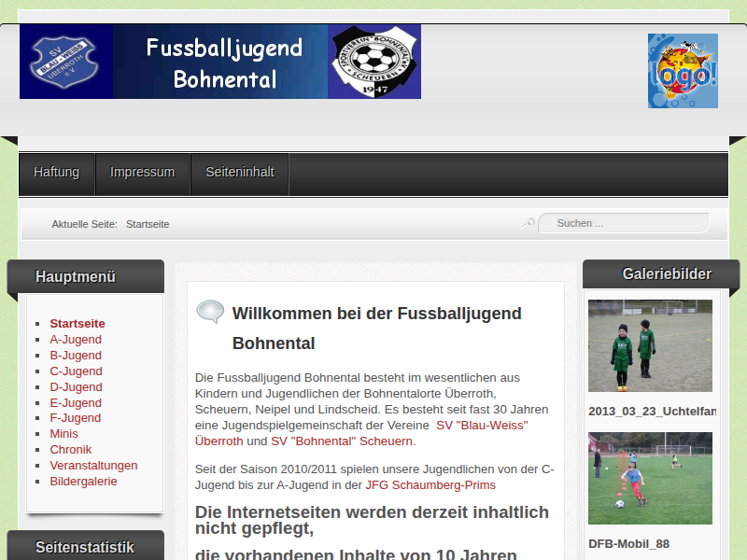Open the Veranstaltungen link

tap(93, 466)
